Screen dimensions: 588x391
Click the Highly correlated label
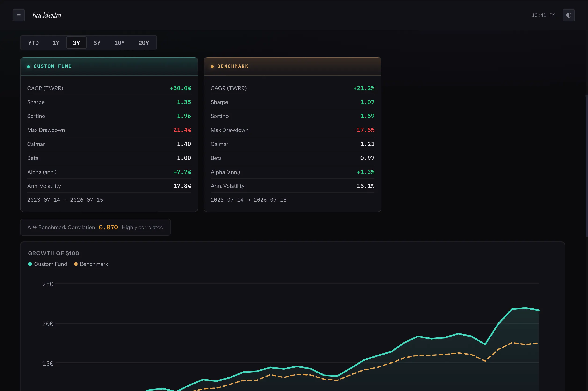142,227
